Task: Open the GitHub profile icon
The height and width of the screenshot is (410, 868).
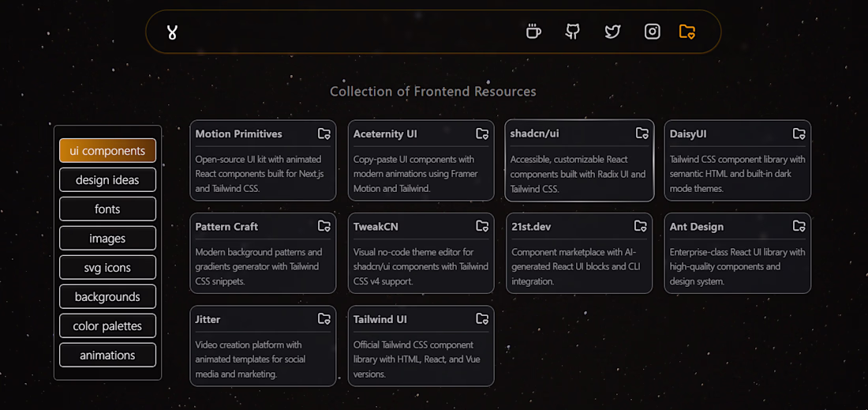Action: click(x=573, y=32)
